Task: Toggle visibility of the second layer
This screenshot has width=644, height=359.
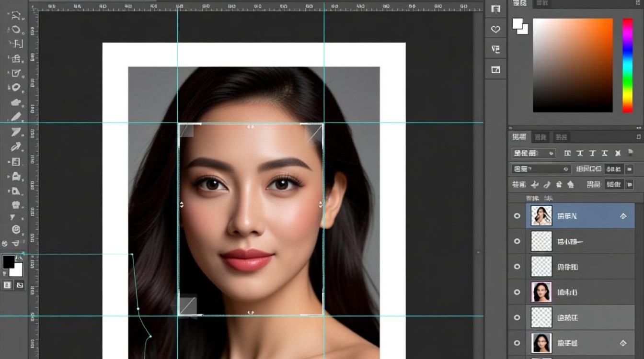Action: coord(517,241)
